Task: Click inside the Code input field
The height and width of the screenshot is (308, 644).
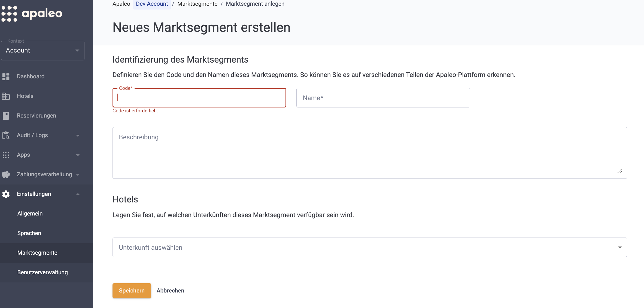Action: [x=199, y=98]
